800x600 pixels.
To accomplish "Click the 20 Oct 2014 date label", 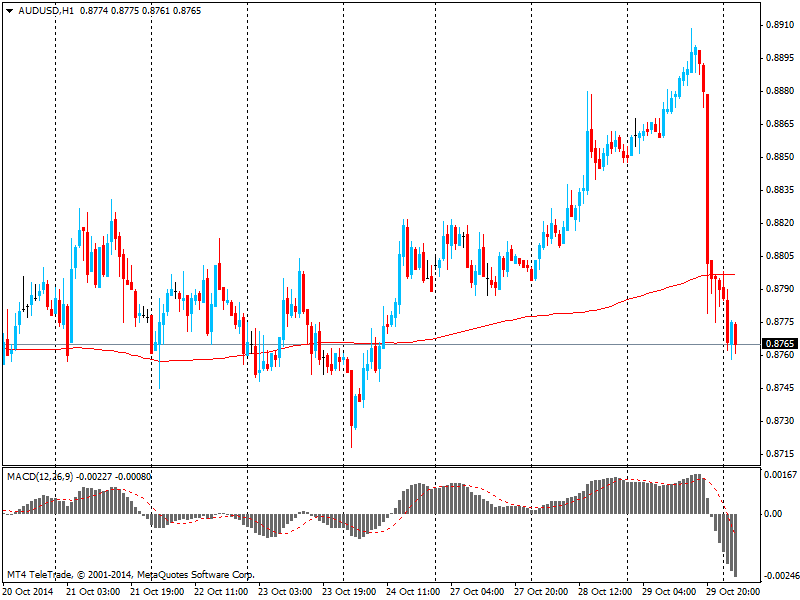I will (27, 591).
